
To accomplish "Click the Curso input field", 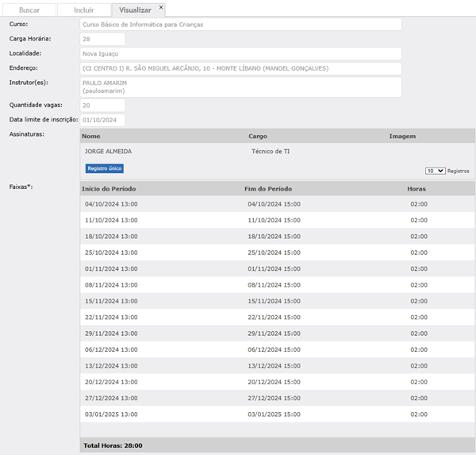I will [240, 25].
